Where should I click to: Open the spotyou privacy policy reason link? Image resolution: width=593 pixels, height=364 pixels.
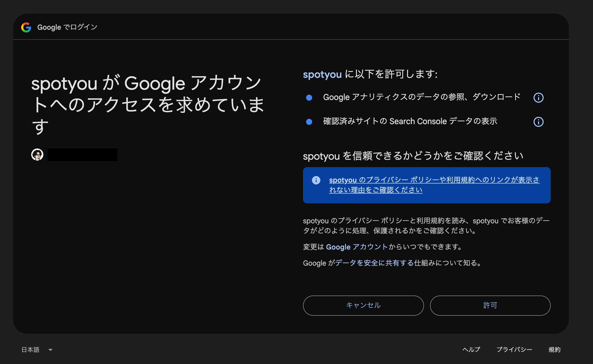434,185
